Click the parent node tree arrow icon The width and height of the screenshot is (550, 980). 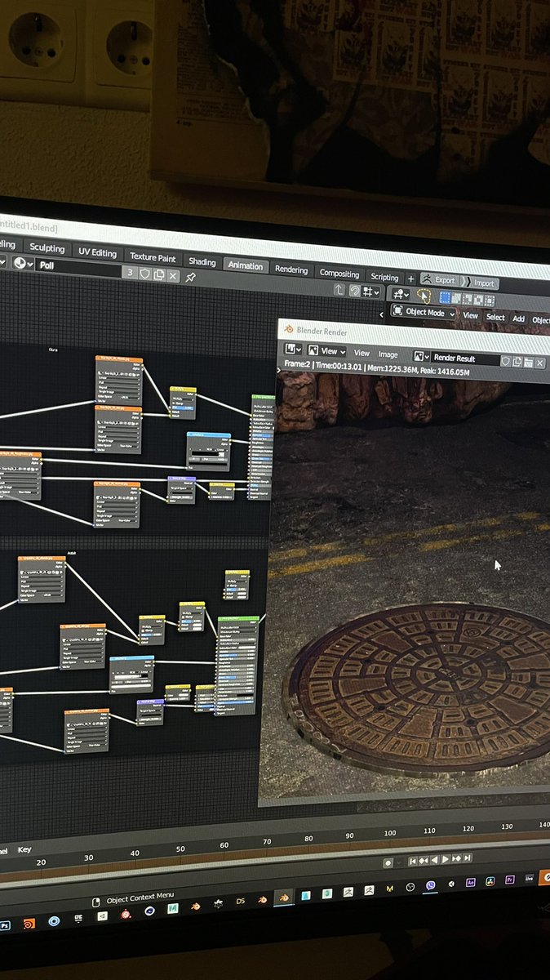[339, 290]
